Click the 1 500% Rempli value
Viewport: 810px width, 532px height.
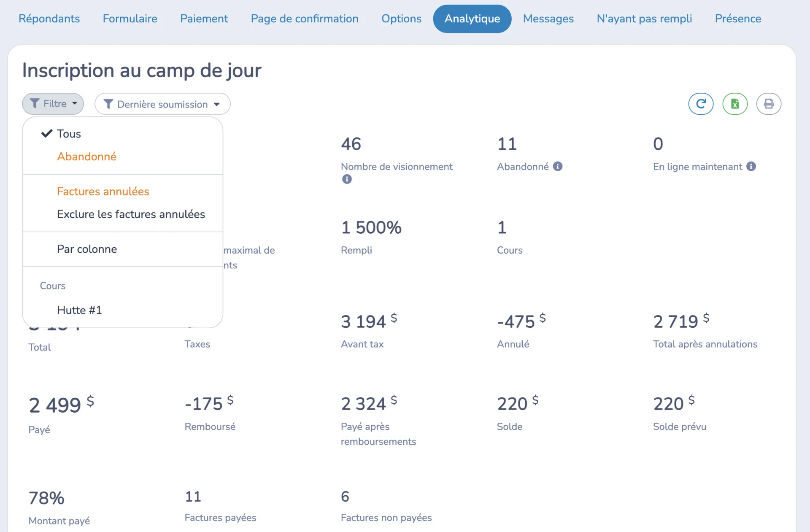pos(371,227)
